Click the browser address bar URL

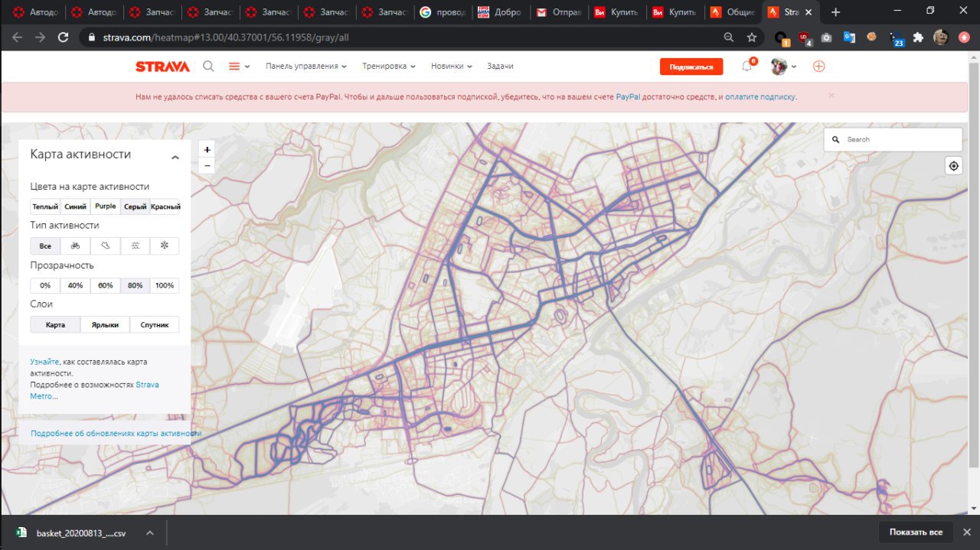227,37
